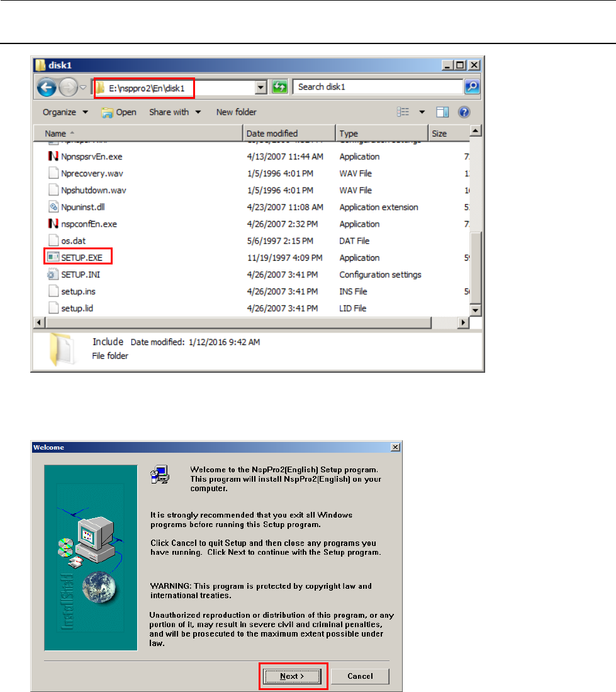The width and height of the screenshot is (616, 692).
Task: Click the Explorer Forward arrow button
Action: [x=68, y=87]
